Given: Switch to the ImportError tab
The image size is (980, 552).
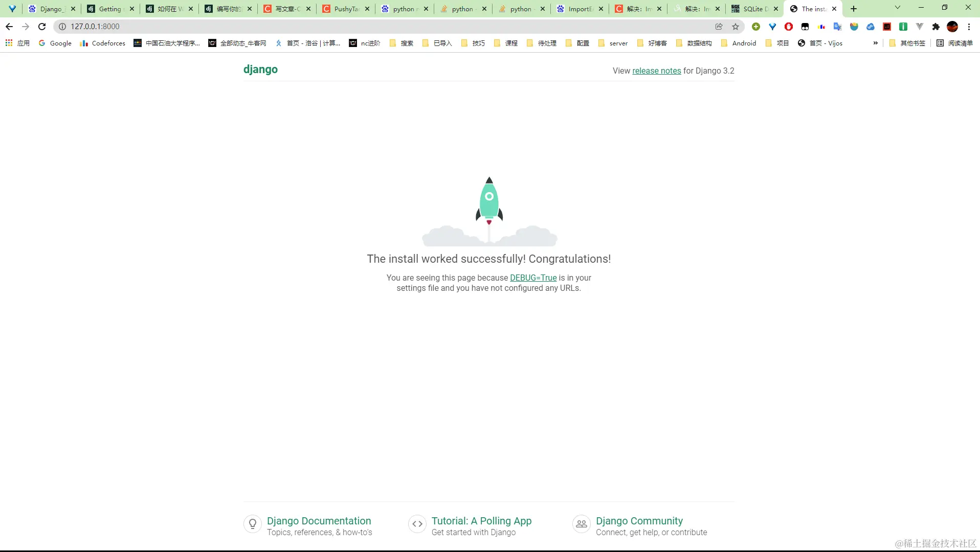Looking at the screenshot, I should 581,9.
